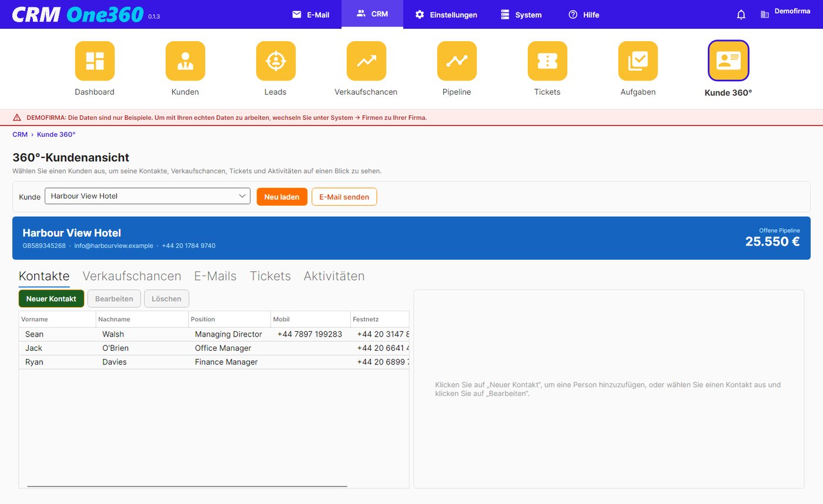Switch to the Verkaufschancen tab
823x504 pixels.
click(132, 276)
